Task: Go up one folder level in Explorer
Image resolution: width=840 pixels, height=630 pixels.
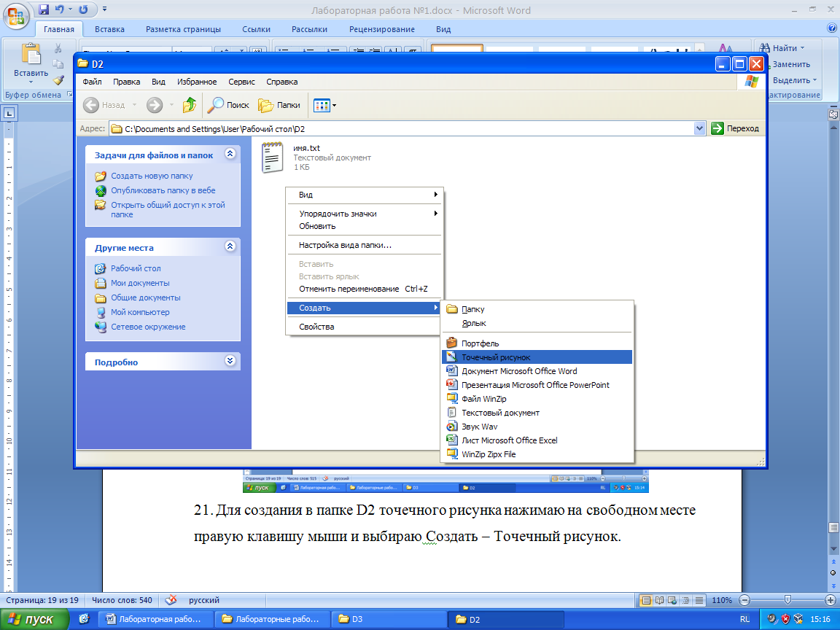Action: (x=189, y=105)
